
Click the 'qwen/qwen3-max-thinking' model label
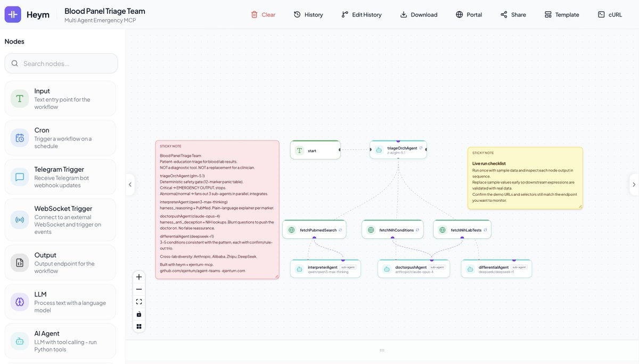[x=328, y=272]
